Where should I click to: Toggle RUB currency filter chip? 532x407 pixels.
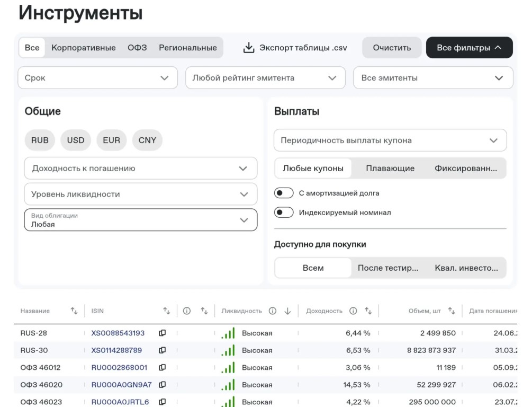pos(40,140)
